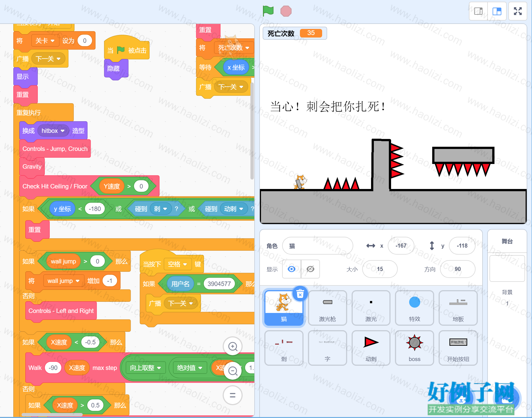Switch to large stage layout
The width and height of the screenshot is (532, 418).
[x=497, y=11]
